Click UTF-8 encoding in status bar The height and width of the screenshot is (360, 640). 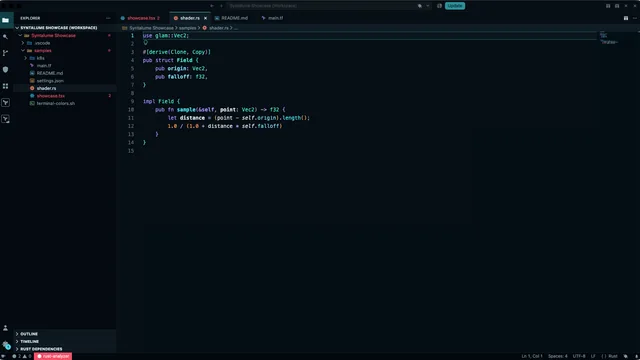(x=579, y=356)
